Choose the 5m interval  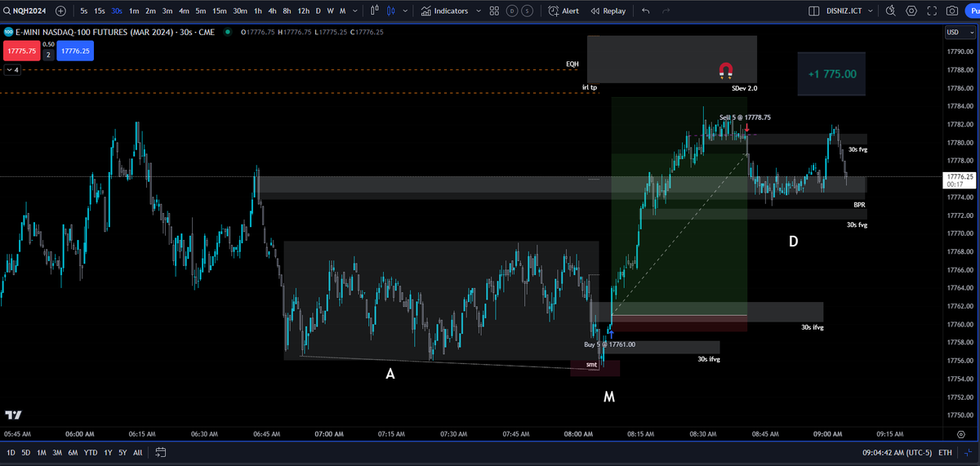(x=200, y=11)
